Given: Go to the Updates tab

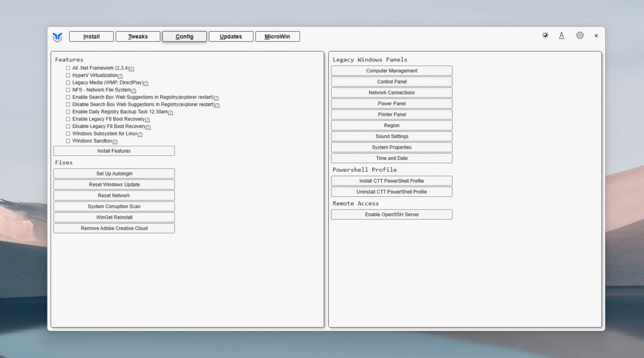Looking at the screenshot, I should pos(231,37).
